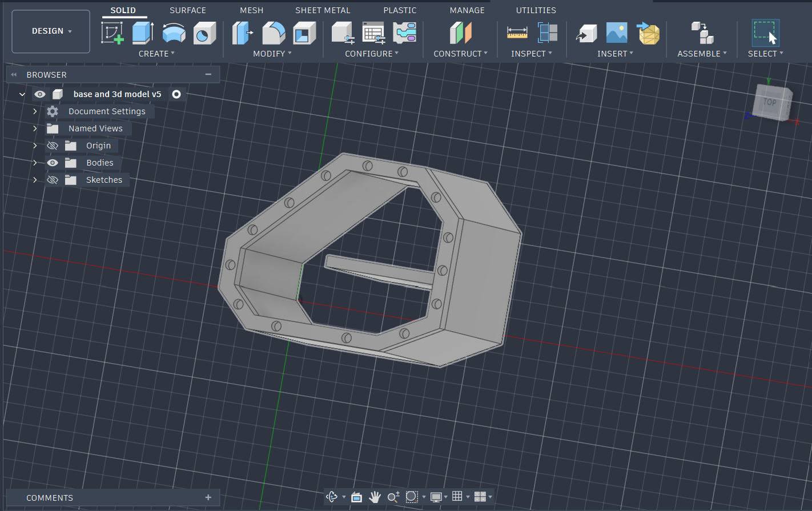The width and height of the screenshot is (812, 511).
Task: Activate the Zoom magnifier tool
Action: [x=393, y=497]
